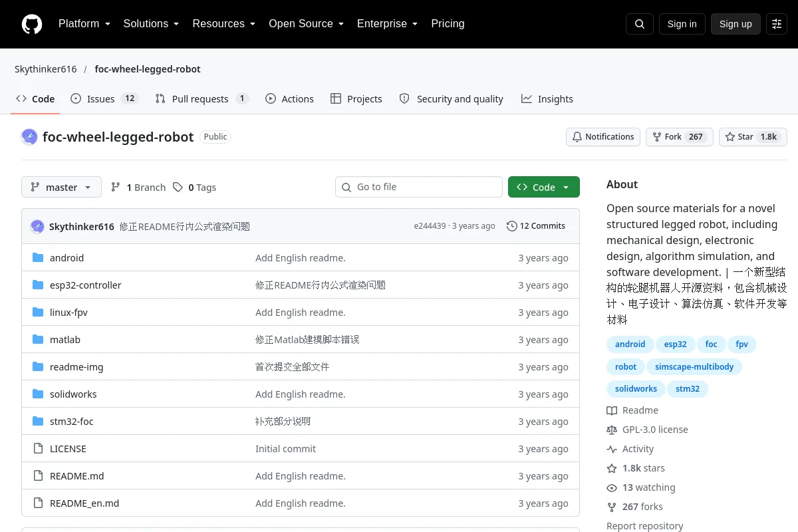Expand the Platform menu
The height and width of the screenshot is (532, 798).
click(86, 24)
